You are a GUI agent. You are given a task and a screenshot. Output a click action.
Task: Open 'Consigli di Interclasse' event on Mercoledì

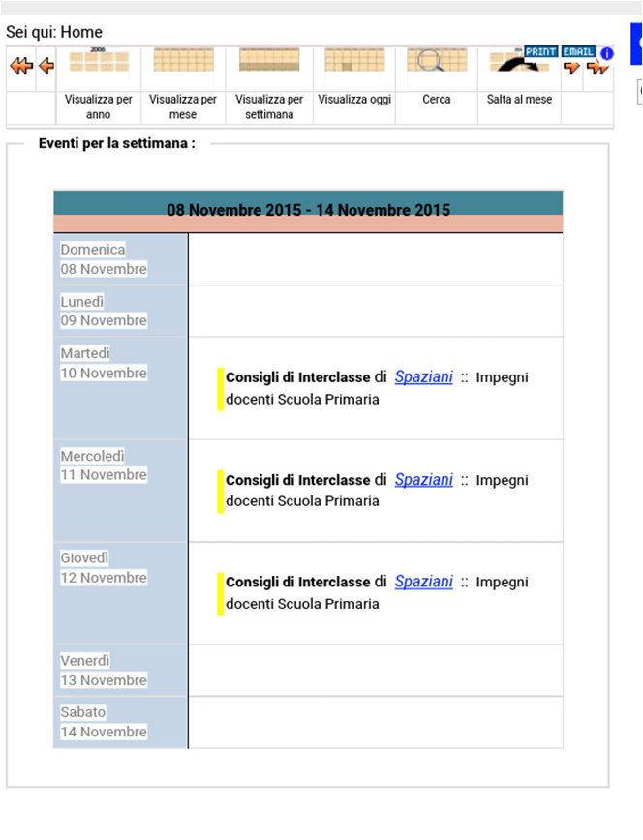297,480
